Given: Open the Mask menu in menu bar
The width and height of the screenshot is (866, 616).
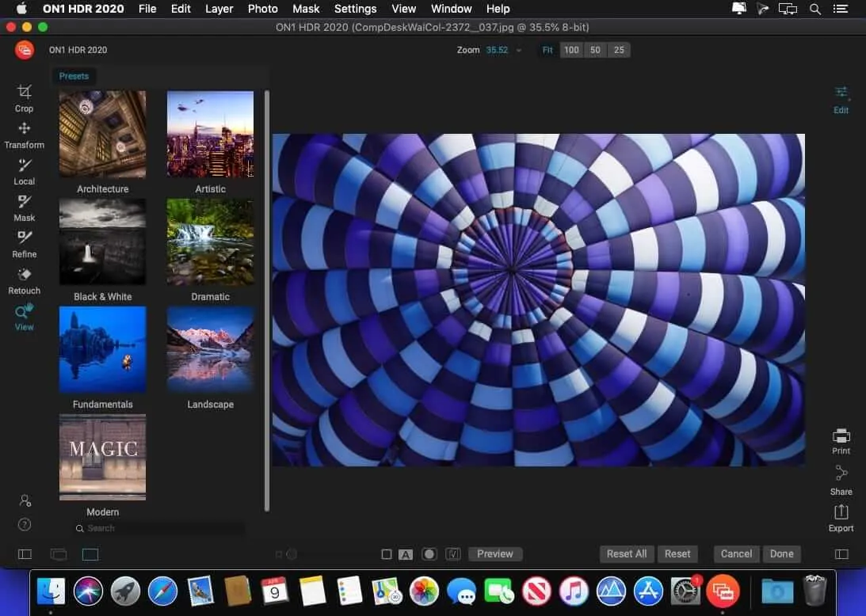Looking at the screenshot, I should click(306, 9).
